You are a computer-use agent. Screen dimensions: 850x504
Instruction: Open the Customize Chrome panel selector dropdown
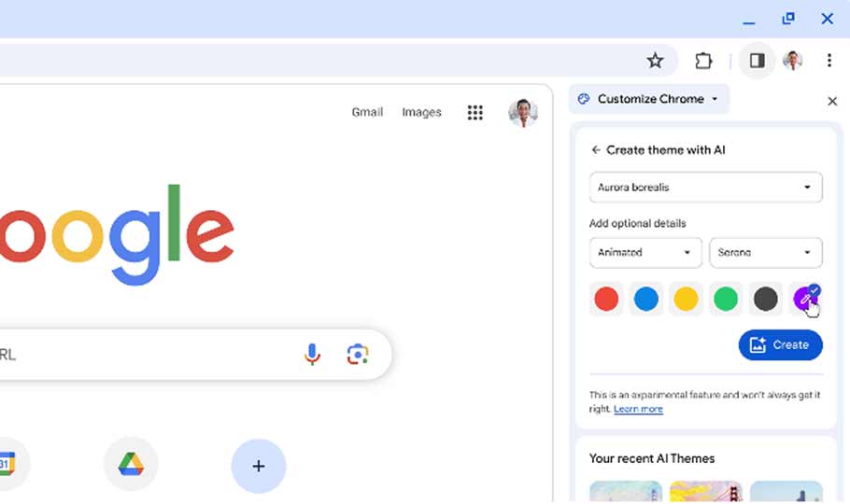point(649,99)
